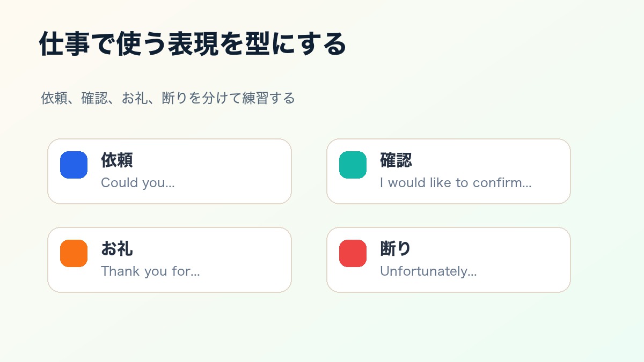
Task: Open the お礼 thanks card
Action: (x=170, y=260)
